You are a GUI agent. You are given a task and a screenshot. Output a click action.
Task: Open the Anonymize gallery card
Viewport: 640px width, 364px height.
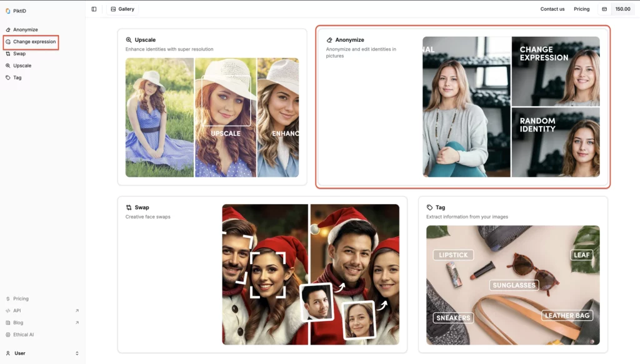pos(462,107)
